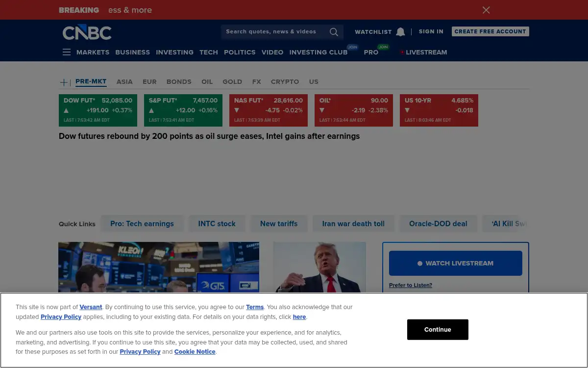Open the Investing Club menu
588x368 pixels.
point(318,52)
